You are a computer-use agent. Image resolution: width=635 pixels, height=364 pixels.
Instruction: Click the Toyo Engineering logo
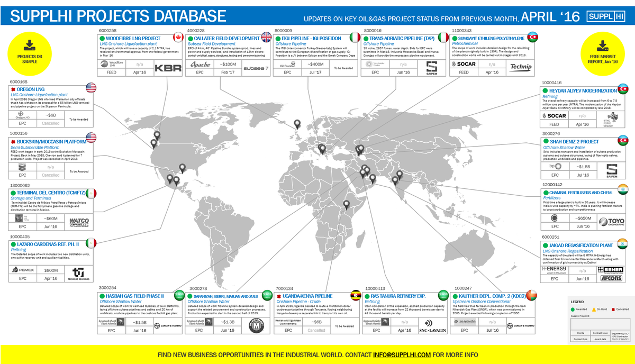(611, 222)
